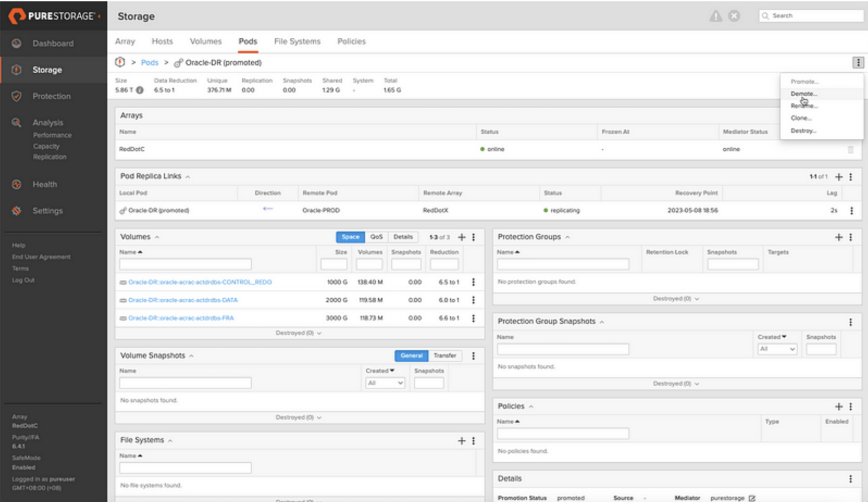Open Pod Replica Links panel kebab menu
Viewport: 868px width, 502px height.
(x=851, y=177)
